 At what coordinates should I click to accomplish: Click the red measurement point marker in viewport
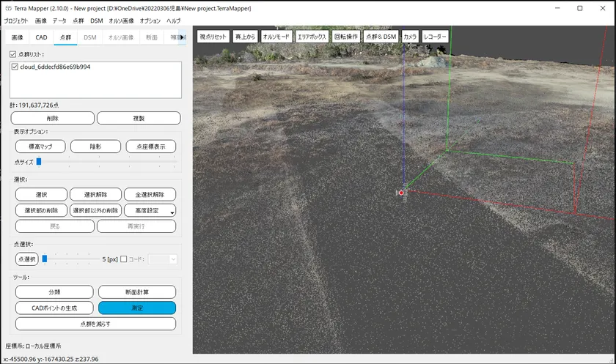click(x=401, y=192)
